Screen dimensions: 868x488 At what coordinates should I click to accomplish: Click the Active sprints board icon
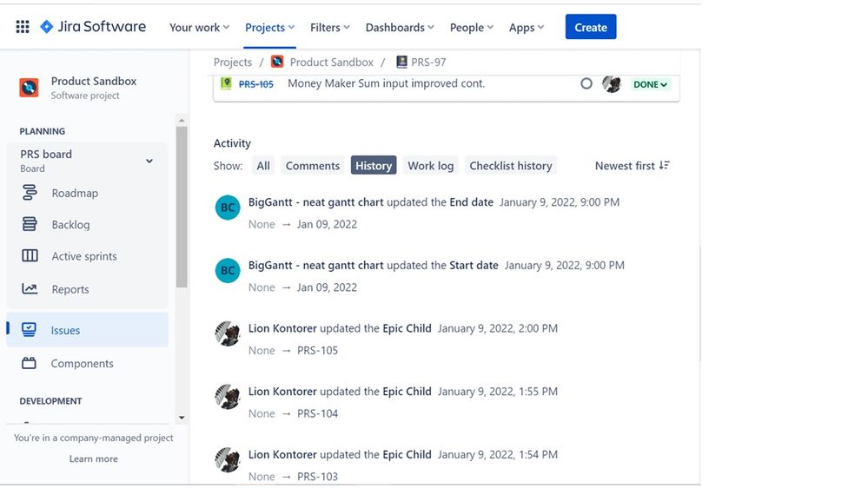pos(30,255)
